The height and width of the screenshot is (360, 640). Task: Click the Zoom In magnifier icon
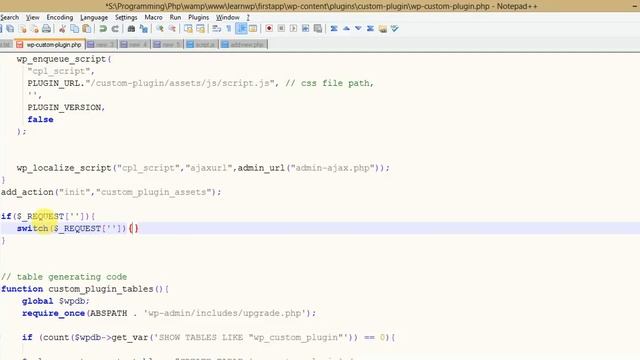click(x=160, y=29)
